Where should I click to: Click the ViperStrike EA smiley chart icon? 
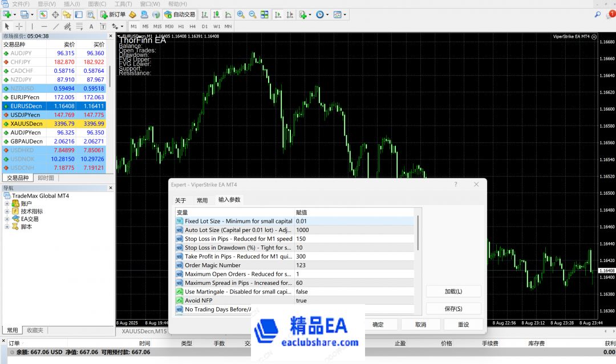[x=594, y=36]
